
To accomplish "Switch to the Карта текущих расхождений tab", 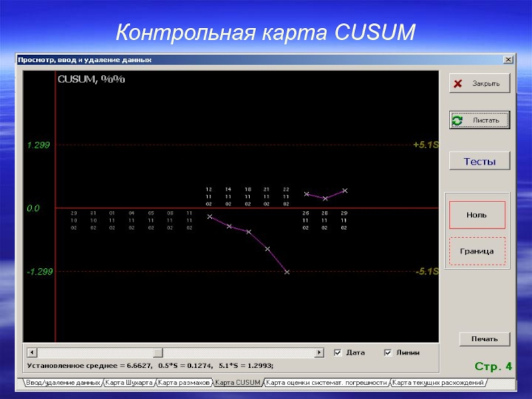I will coord(438,383).
